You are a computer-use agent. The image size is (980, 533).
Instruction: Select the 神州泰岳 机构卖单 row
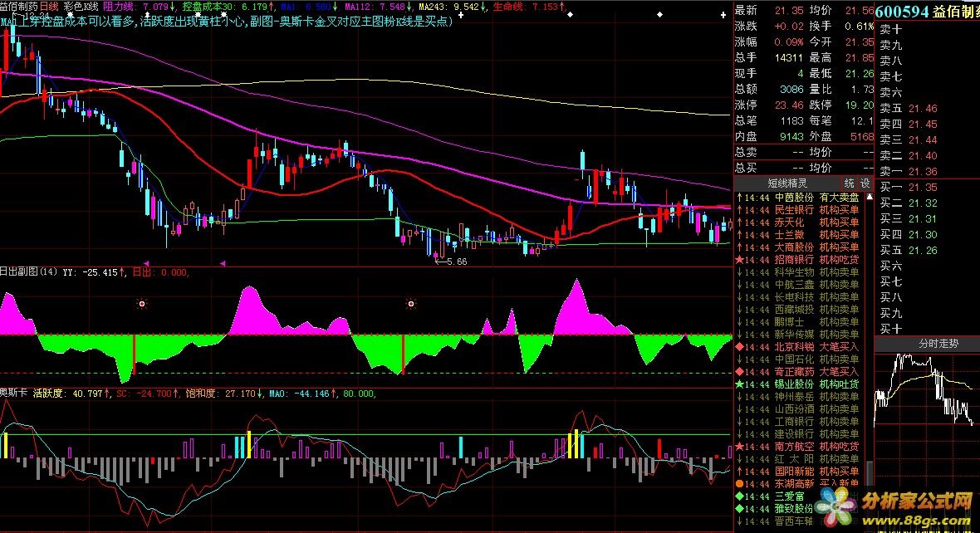tap(801, 397)
